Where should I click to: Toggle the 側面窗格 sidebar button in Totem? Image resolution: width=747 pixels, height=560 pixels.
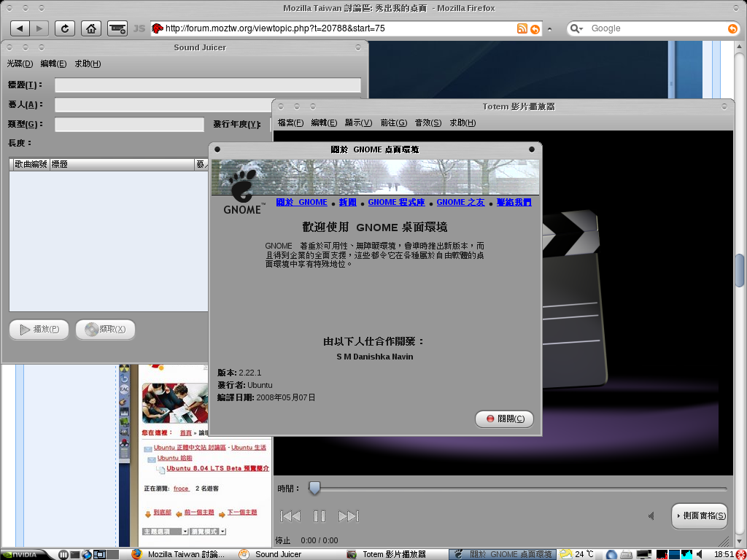coord(699,516)
